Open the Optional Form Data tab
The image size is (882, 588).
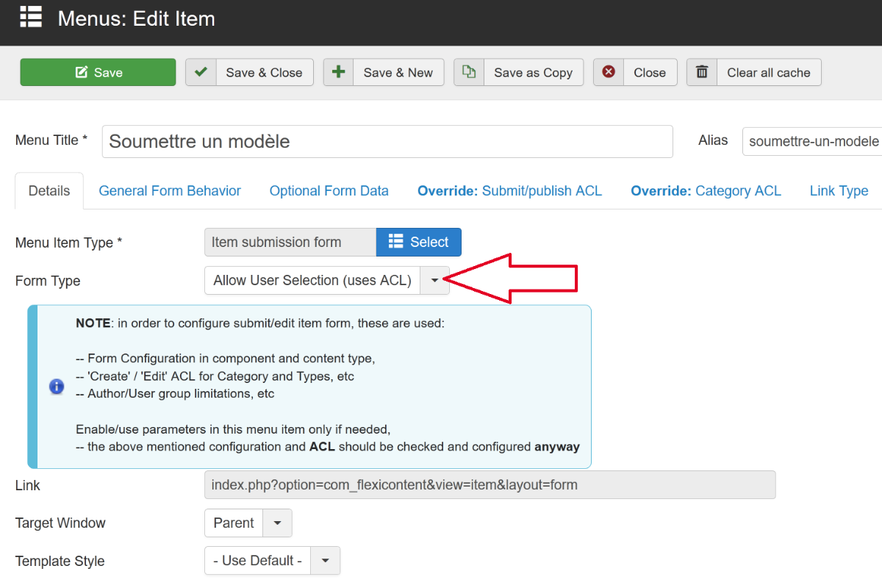(329, 191)
